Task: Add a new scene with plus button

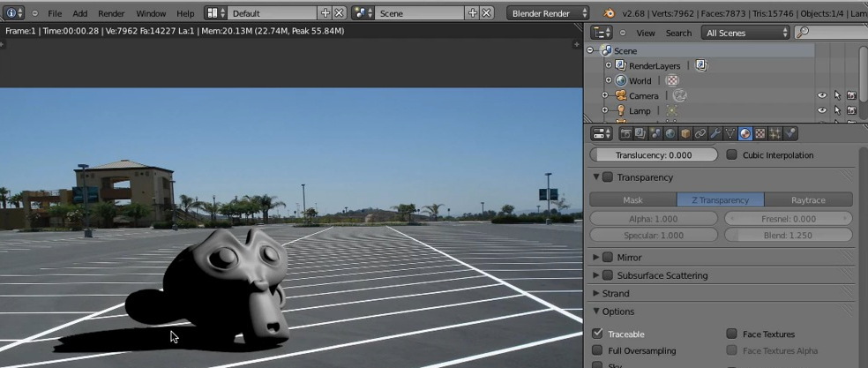Action: [x=473, y=12]
